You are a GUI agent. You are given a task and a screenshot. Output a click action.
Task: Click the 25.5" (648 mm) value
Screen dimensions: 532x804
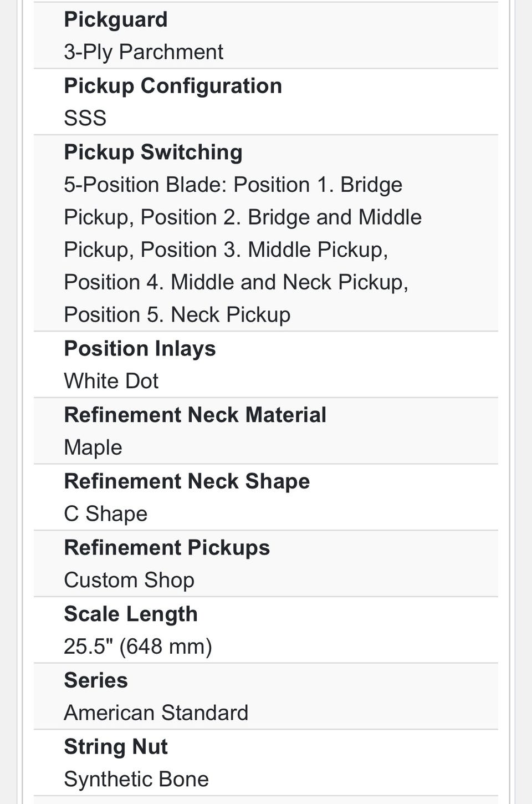click(138, 647)
